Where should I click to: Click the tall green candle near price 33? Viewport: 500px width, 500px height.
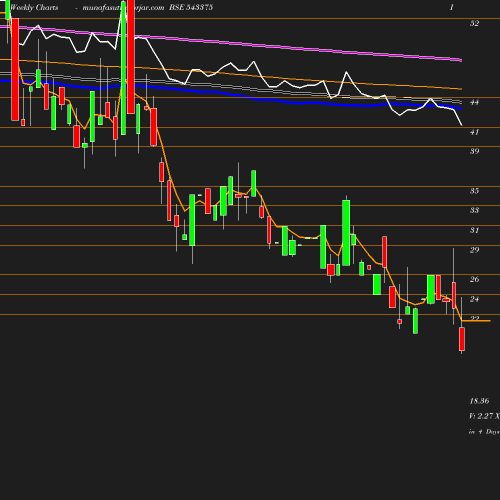[x=346, y=233]
